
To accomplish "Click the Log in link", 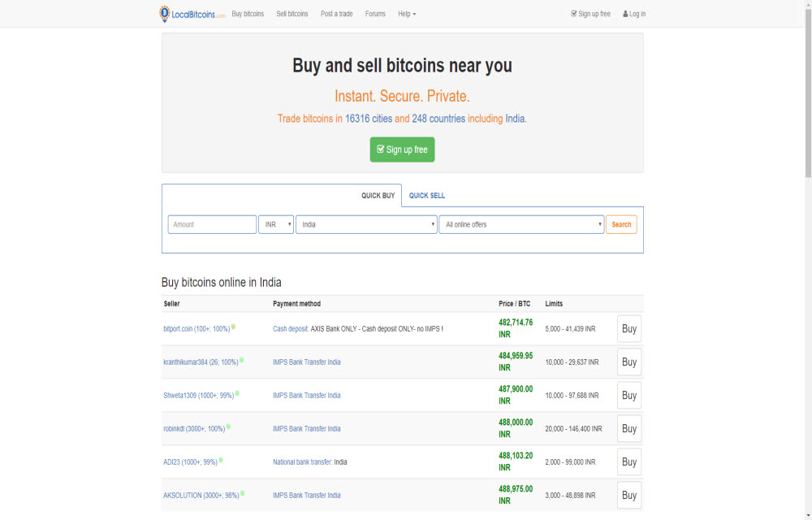I will [x=634, y=14].
